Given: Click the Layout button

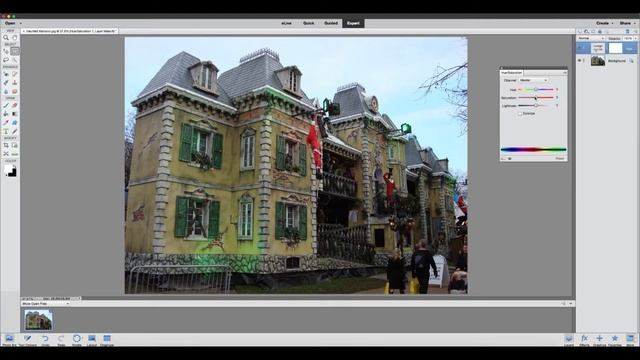Looking at the screenshot, I should click(x=92, y=340).
